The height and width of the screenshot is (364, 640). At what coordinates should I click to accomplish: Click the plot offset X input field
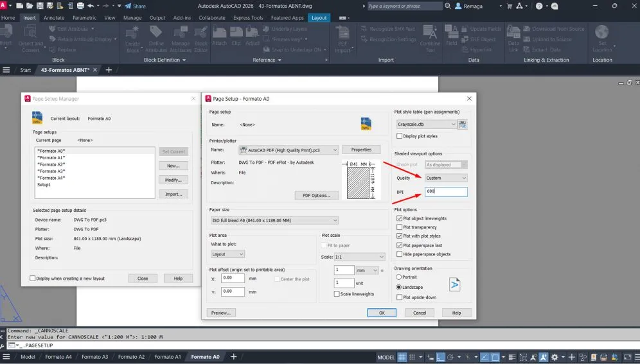coord(233,279)
